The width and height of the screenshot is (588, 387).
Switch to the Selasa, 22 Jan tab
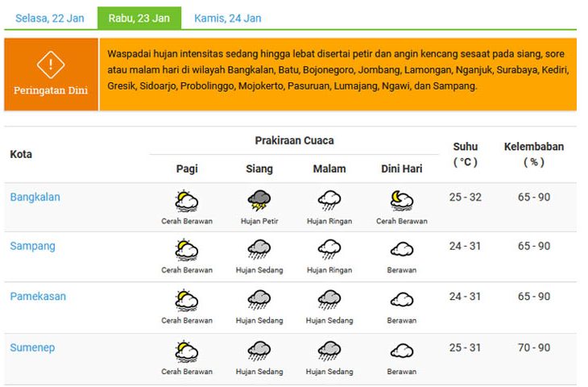(x=50, y=18)
